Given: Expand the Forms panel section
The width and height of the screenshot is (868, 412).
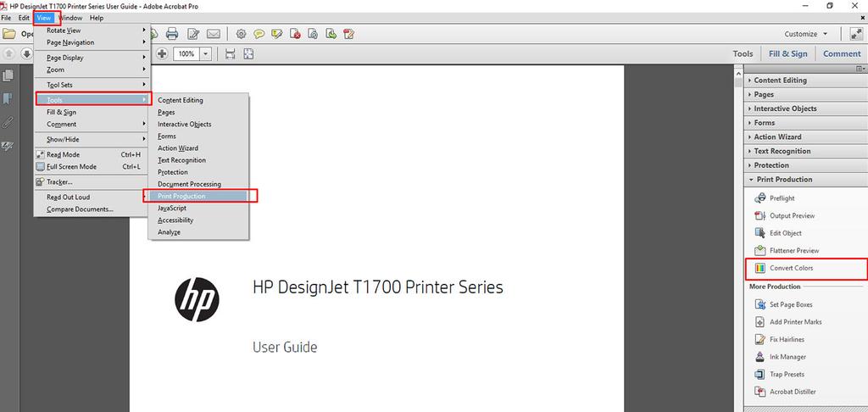Looking at the screenshot, I should click(805, 123).
